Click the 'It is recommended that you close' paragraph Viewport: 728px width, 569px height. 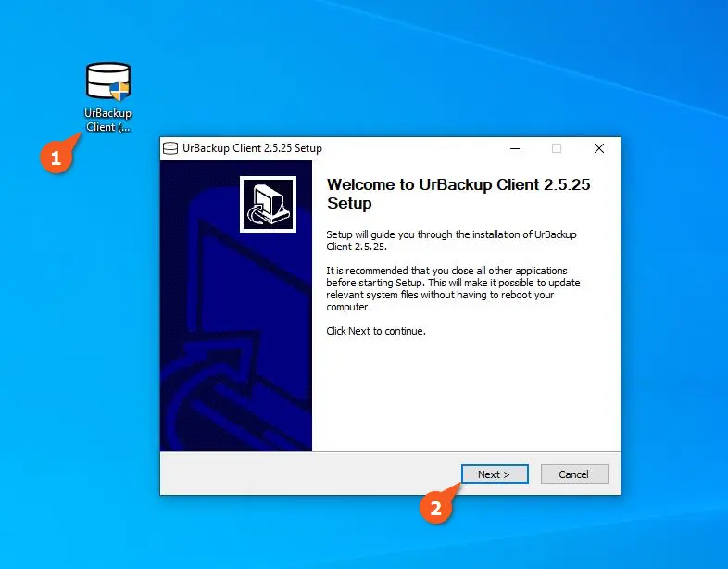(x=453, y=288)
